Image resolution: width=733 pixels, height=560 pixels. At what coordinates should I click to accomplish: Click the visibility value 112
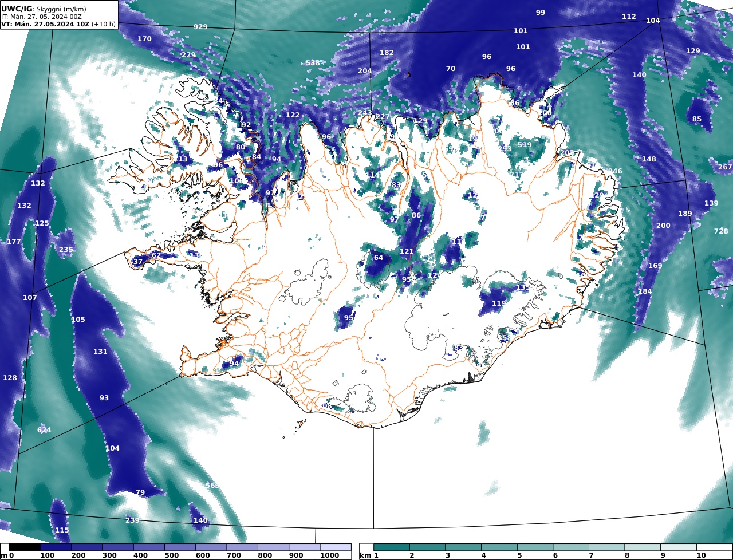tap(629, 17)
